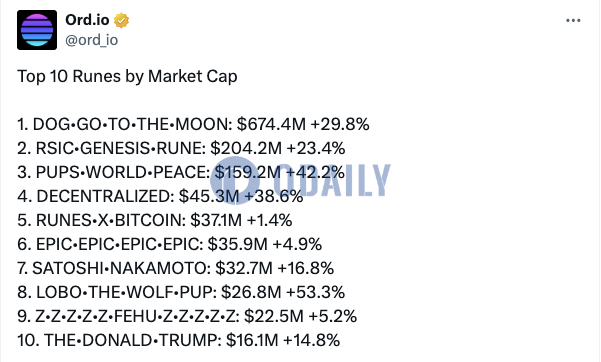
Task: Click the THE•DONALD•TRUMP entry
Action: pyautogui.click(x=179, y=341)
